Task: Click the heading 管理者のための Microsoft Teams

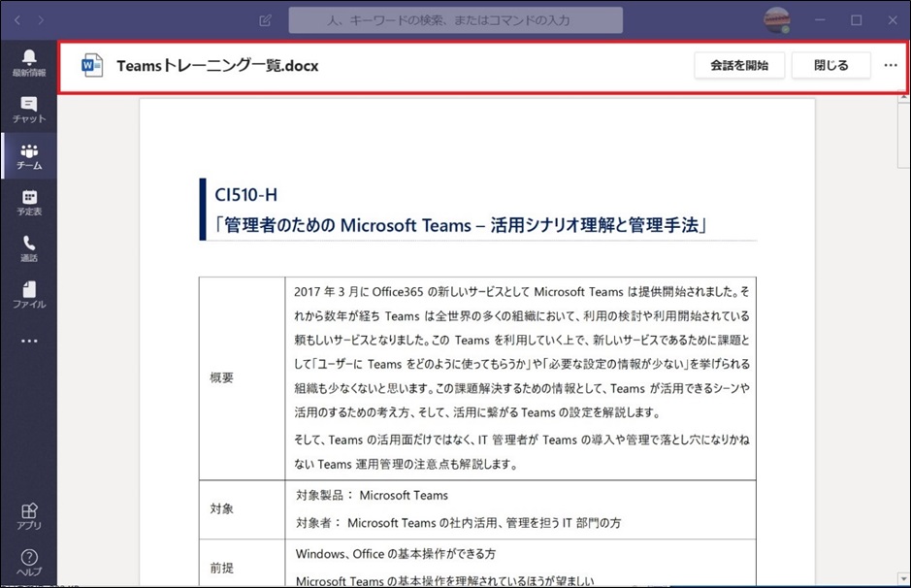Action: coord(460,225)
